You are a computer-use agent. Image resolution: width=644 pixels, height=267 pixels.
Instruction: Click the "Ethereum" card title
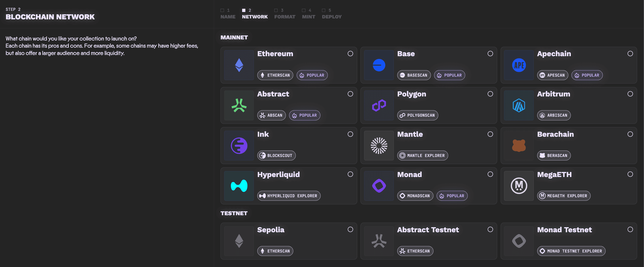pos(275,54)
